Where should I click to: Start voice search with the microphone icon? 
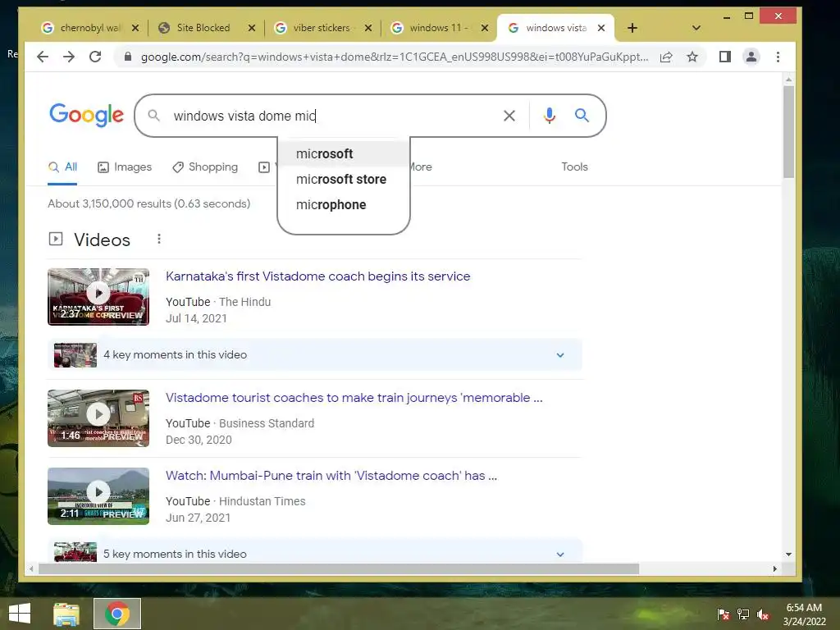(549, 116)
